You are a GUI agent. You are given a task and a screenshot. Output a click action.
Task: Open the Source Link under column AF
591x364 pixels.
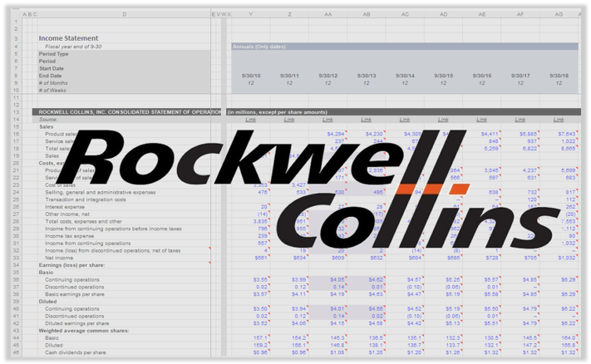pyautogui.click(x=520, y=120)
